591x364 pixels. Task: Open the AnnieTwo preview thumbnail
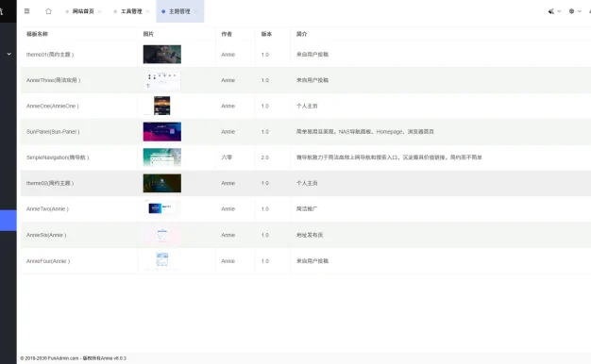162,209
